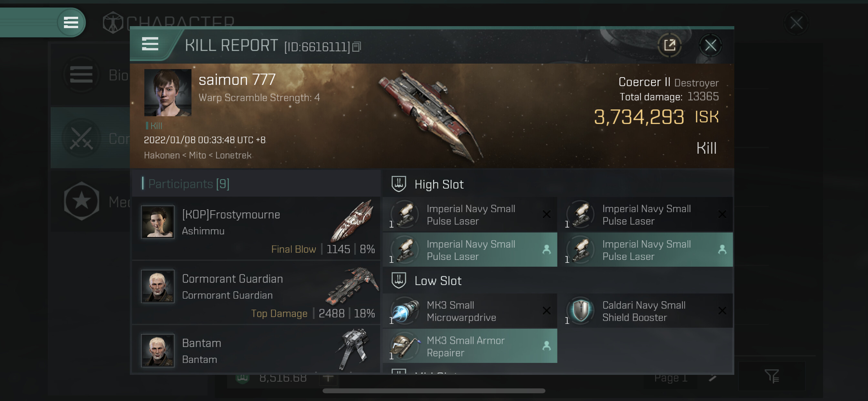
Task: Open the Kill Report hamburger menu
Action: pos(150,44)
